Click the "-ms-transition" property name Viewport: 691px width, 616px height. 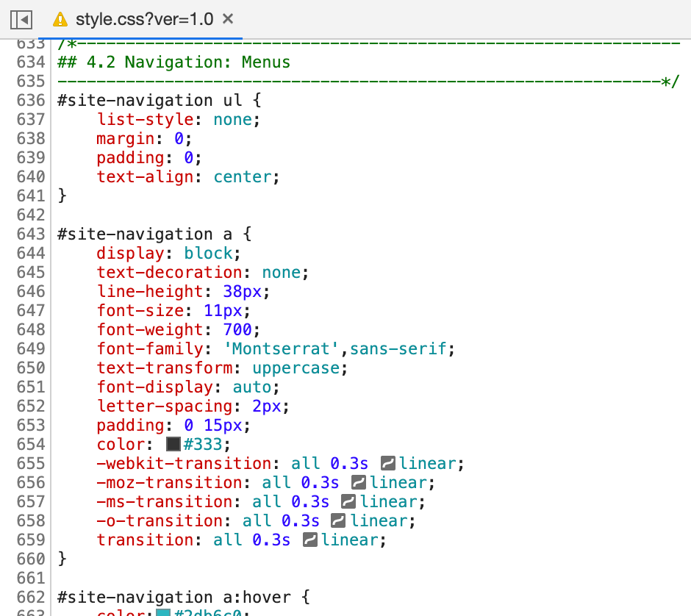click(x=165, y=501)
